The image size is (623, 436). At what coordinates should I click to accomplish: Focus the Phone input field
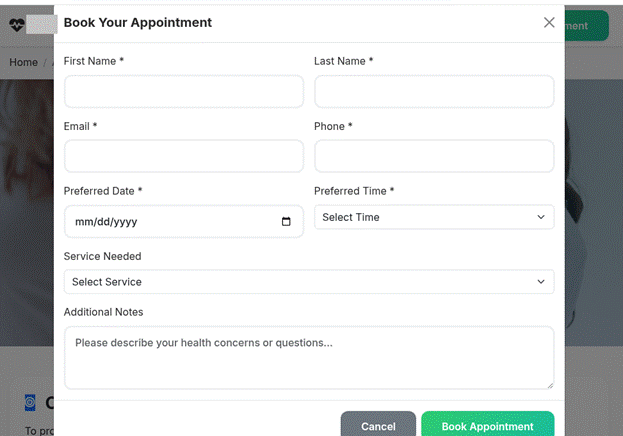coord(434,157)
